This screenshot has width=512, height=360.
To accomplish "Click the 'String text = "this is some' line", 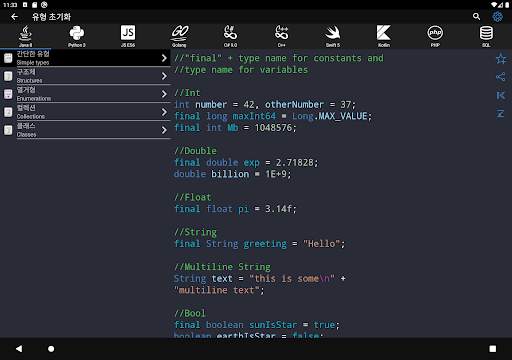I will point(260,278).
